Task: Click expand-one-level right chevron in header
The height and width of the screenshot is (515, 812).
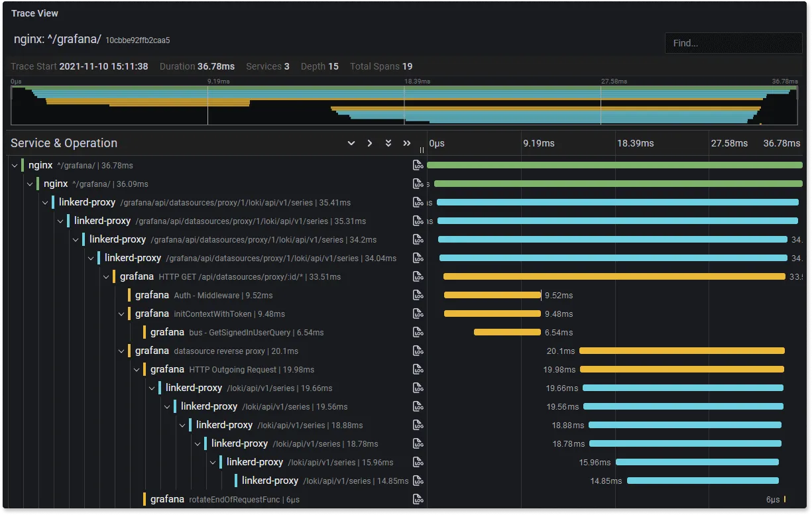Action: coord(370,143)
